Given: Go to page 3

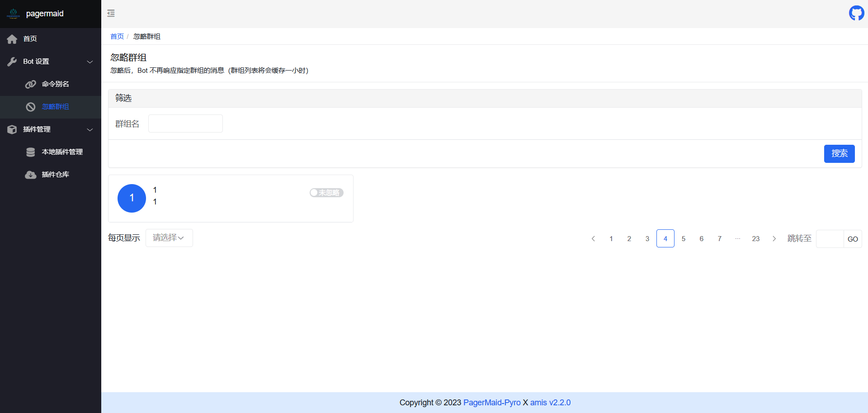Looking at the screenshot, I should [647, 238].
